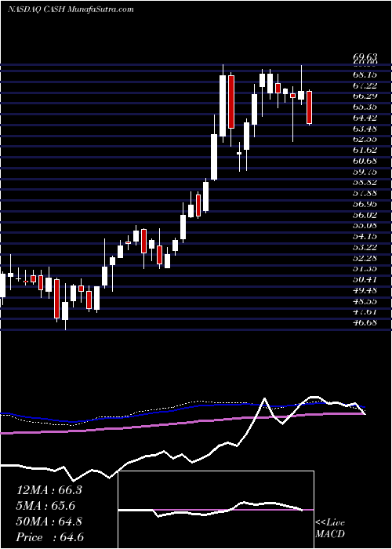Click the 52.28 price axis label

click(364, 258)
